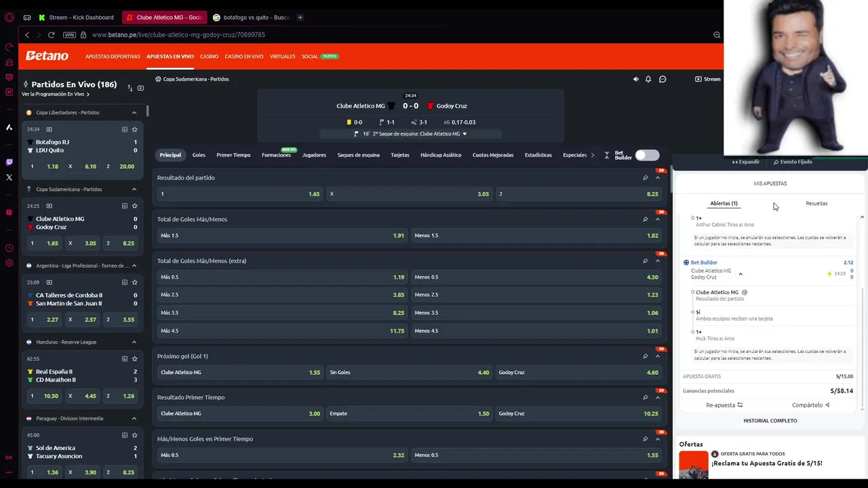
Task: Pin the Próximo gol (Gol 1) market
Action: 646,356
